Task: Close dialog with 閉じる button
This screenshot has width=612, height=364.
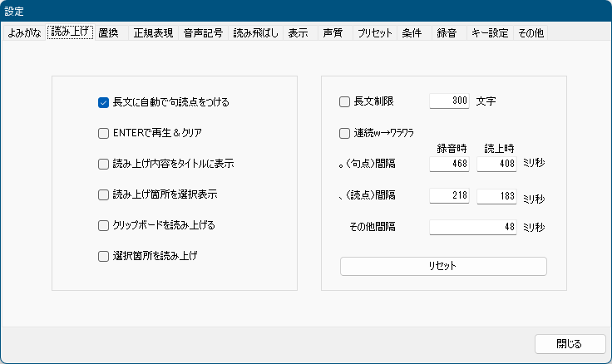Action: (570, 344)
